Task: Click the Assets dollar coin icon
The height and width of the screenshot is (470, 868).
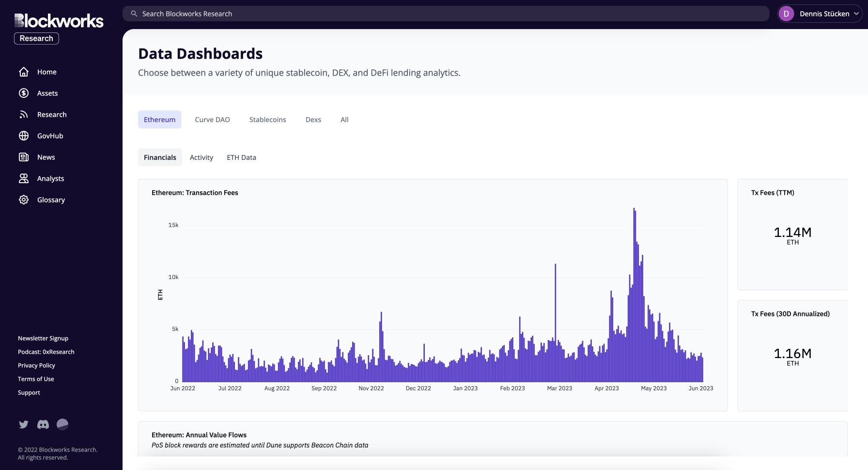Action: [24, 93]
